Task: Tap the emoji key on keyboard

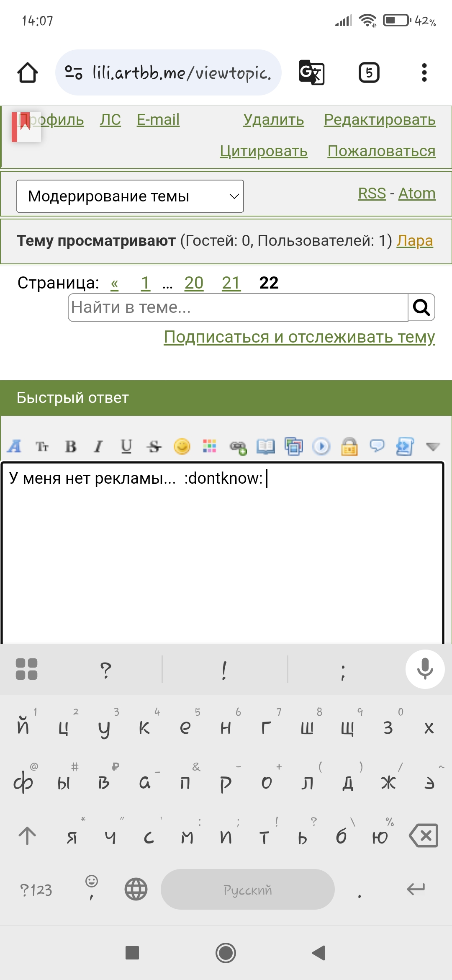Action: pyautogui.click(x=91, y=887)
